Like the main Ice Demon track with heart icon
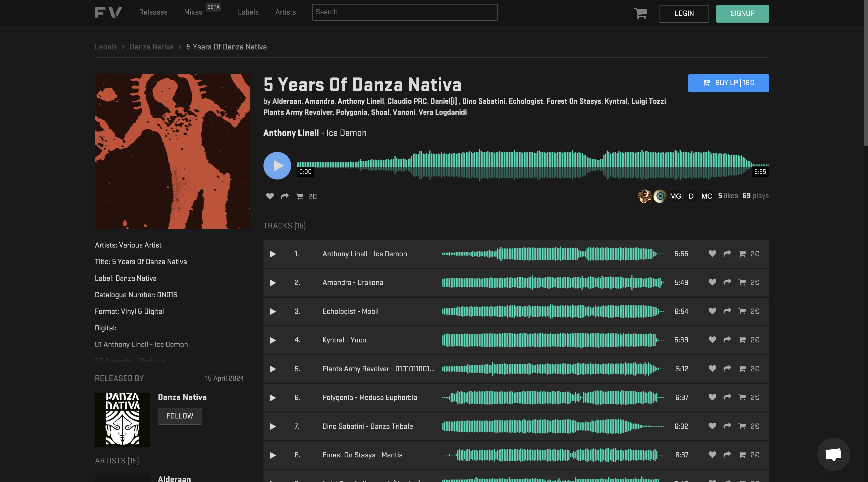This screenshot has width=868, height=482. click(x=270, y=196)
